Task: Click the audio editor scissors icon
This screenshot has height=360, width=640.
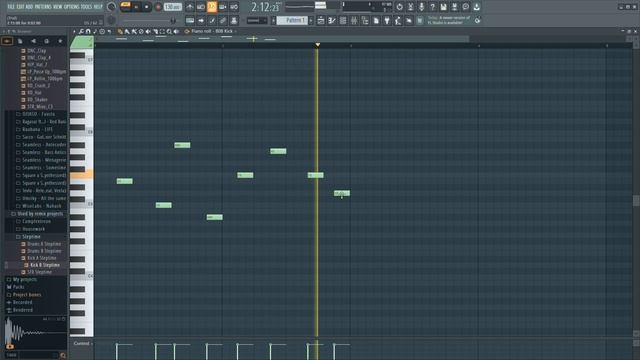Action: [x=411, y=7]
